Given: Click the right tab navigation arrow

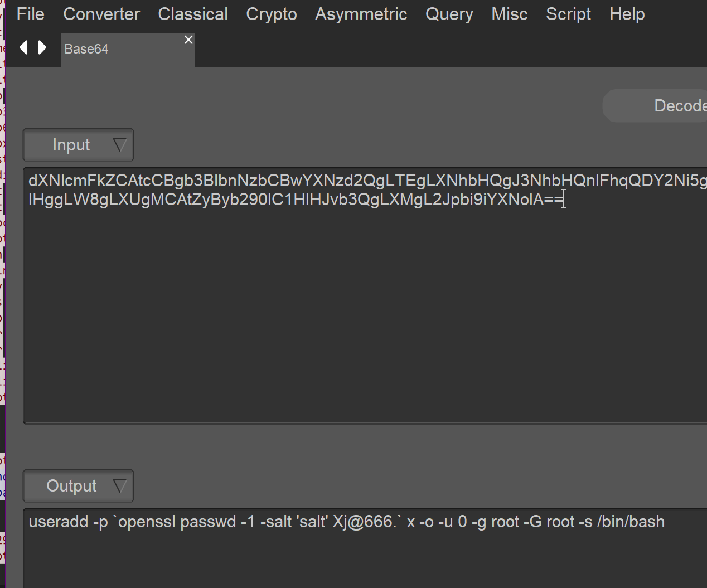Looking at the screenshot, I should click(x=42, y=48).
